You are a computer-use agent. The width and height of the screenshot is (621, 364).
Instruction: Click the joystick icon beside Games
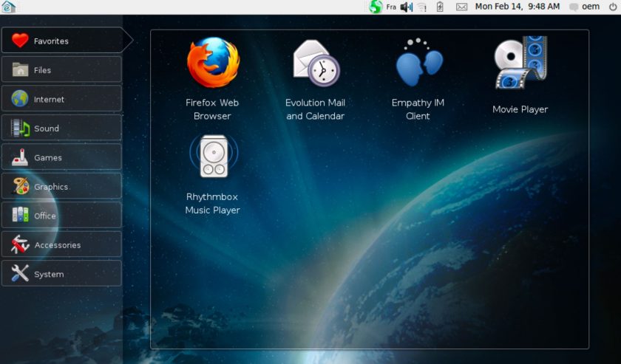[20, 157]
